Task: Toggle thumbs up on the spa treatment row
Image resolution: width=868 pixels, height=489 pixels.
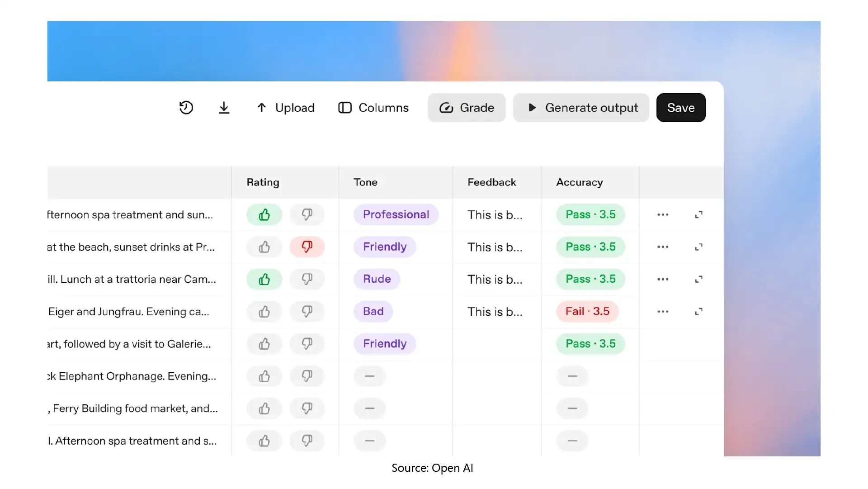Action: point(264,214)
